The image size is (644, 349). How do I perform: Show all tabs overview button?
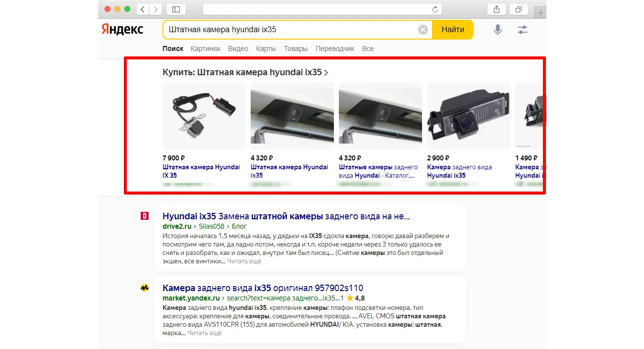point(518,9)
